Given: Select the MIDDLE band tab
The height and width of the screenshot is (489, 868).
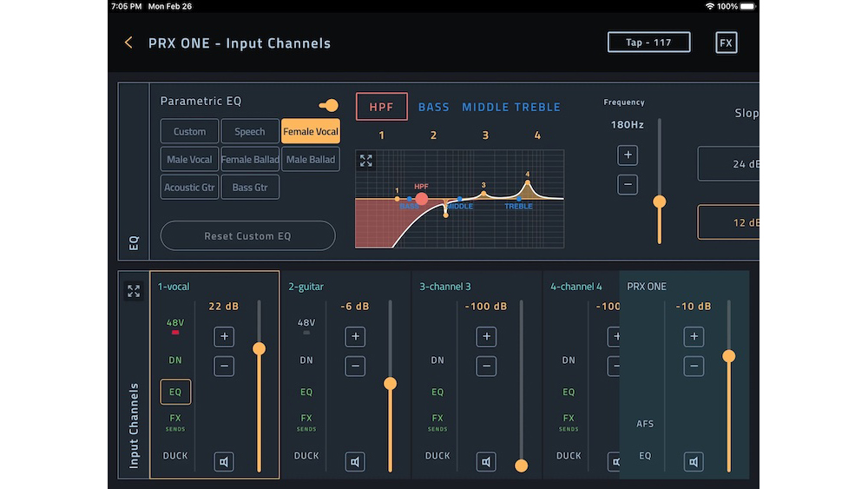Looking at the screenshot, I should click(x=485, y=107).
